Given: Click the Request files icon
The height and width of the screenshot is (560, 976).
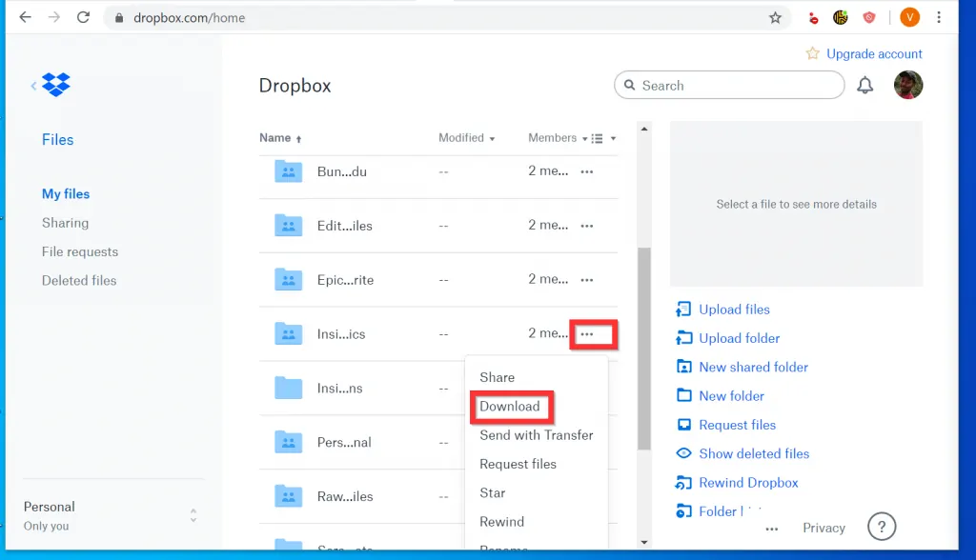Looking at the screenshot, I should (x=683, y=425).
